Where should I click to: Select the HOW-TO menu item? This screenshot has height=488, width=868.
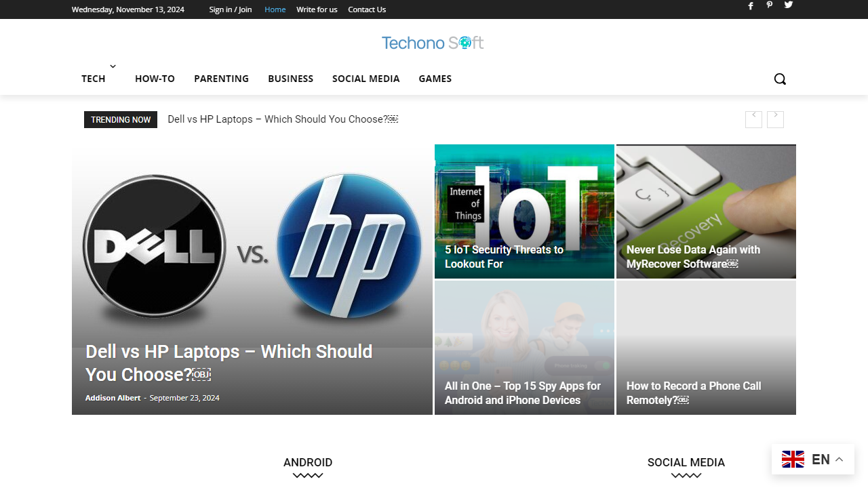click(x=155, y=79)
